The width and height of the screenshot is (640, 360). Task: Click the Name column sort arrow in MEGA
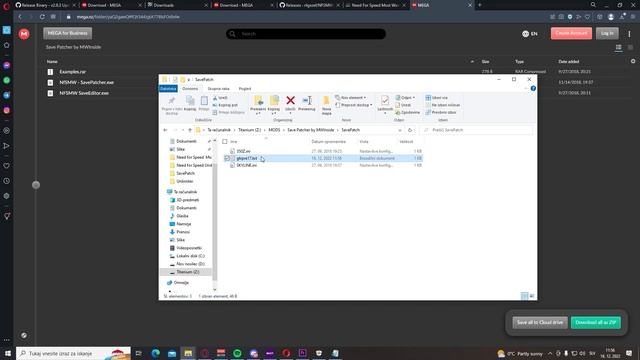point(472,62)
